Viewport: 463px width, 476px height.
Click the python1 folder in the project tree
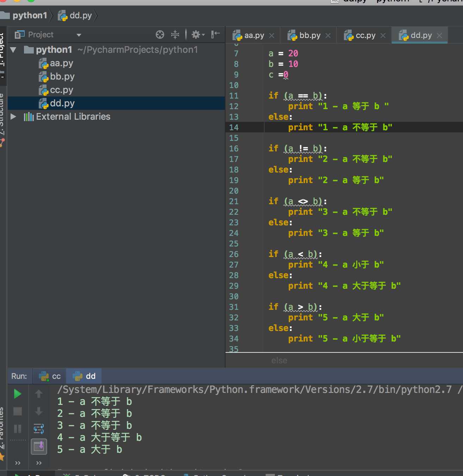click(x=54, y=50)
